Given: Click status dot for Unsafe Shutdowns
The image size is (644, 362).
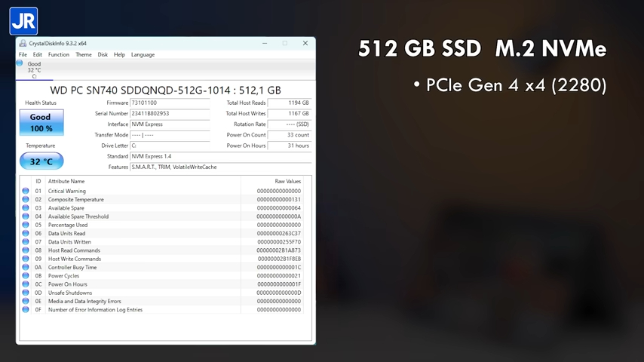Looking at the screenshot, I should coord(26,293).
